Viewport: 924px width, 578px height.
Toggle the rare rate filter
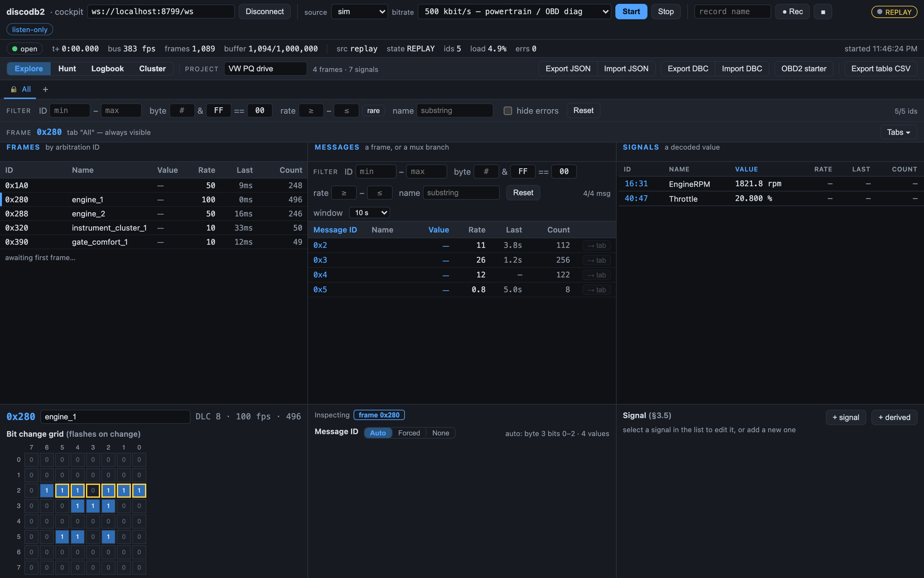(x=373, y=111)
